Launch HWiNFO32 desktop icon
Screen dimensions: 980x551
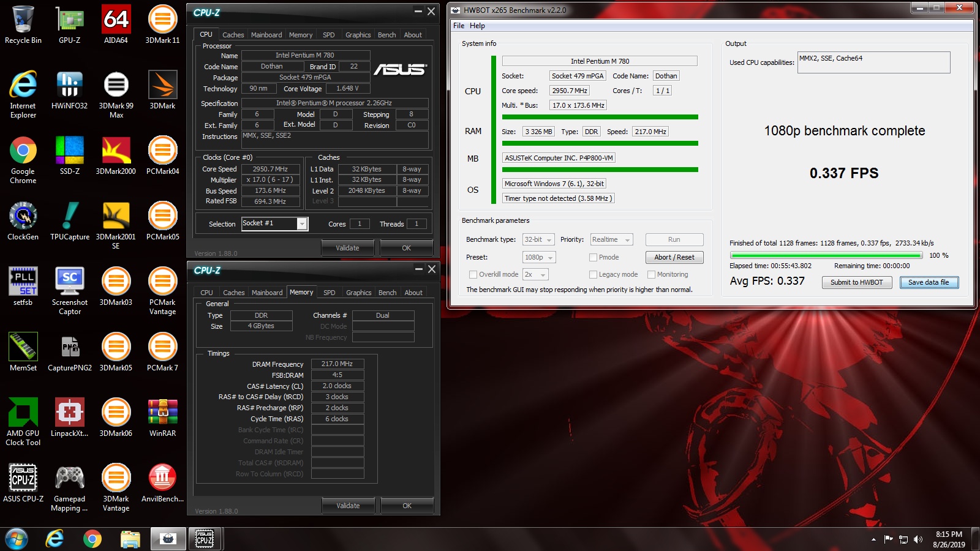tap(70, 91)
